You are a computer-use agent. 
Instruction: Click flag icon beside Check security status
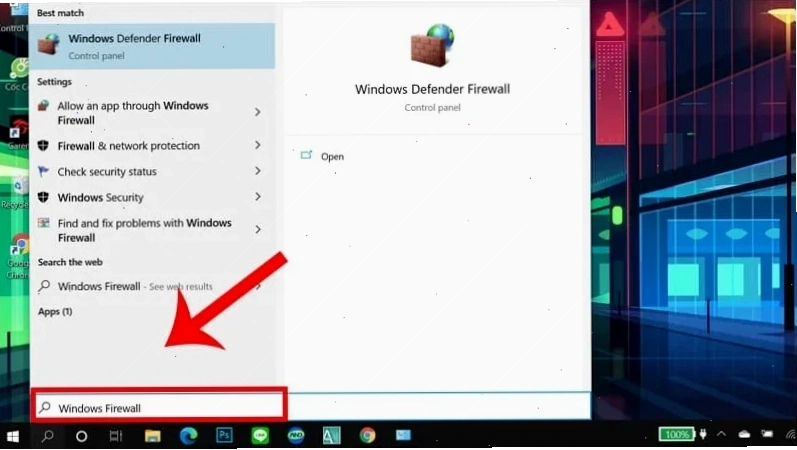(x=43, y=171)
